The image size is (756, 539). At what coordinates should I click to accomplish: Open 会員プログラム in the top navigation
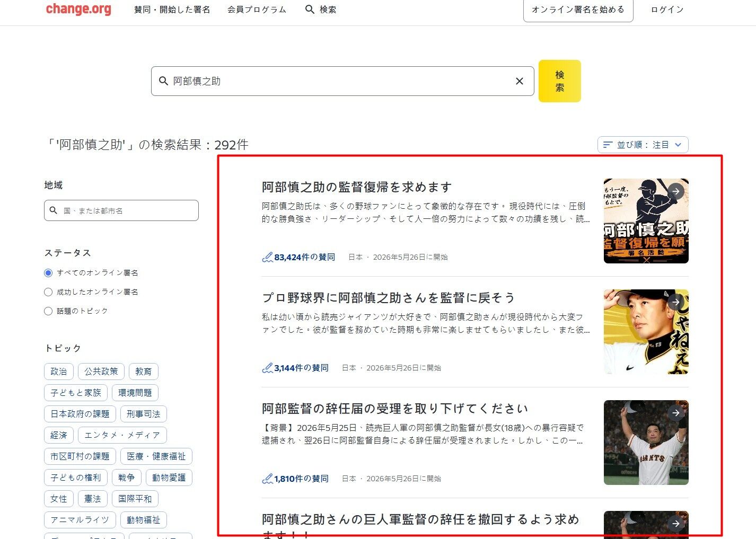[257, 10]
